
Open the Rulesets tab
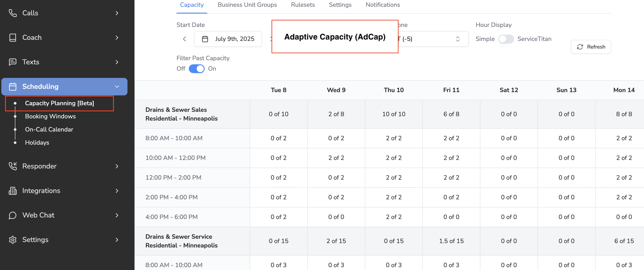click(303, 5)
